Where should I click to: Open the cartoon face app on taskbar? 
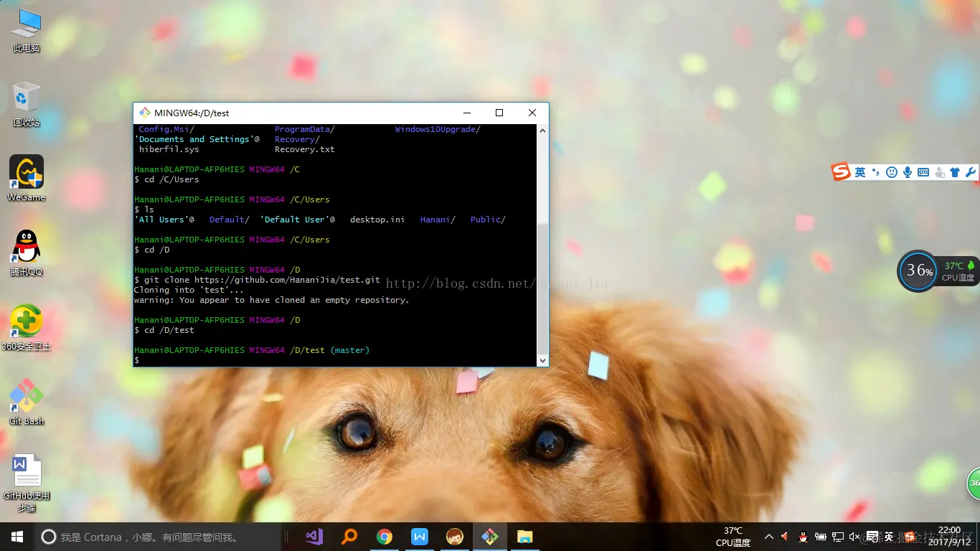click(x=455, y=537)
